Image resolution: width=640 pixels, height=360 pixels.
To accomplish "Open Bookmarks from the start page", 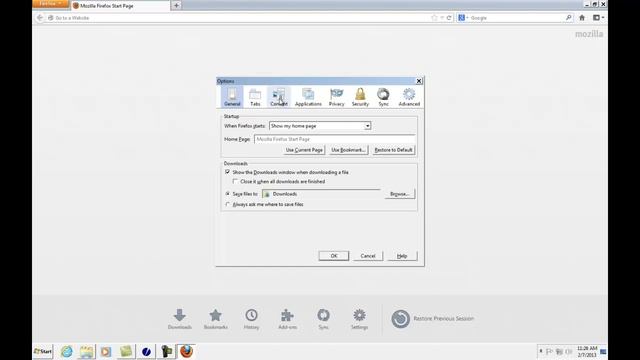I will click(216, 319).
